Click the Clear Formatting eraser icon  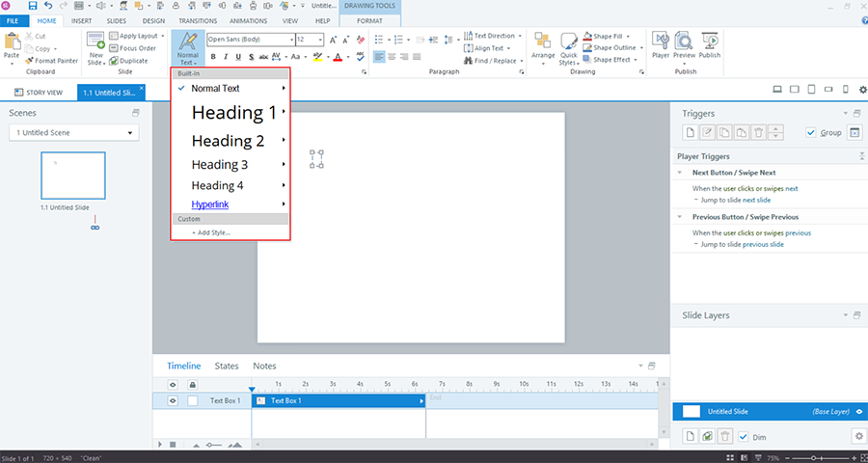[x=361, y=40]
